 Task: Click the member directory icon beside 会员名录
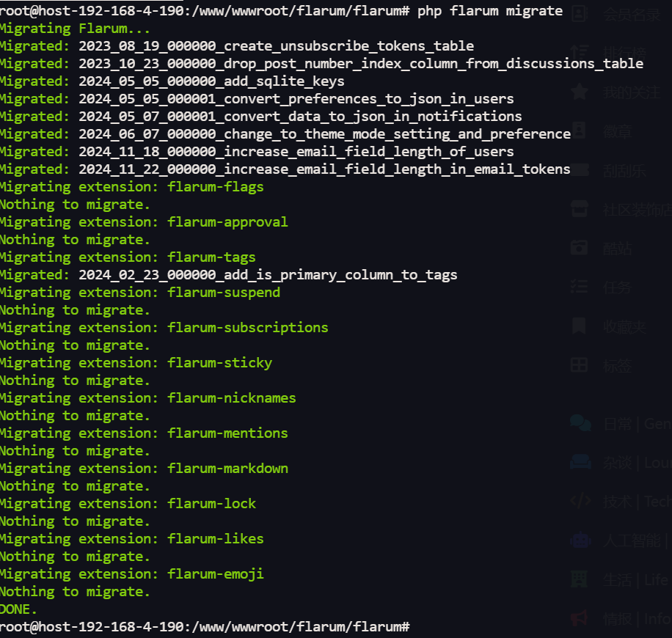tap(579, 14)
